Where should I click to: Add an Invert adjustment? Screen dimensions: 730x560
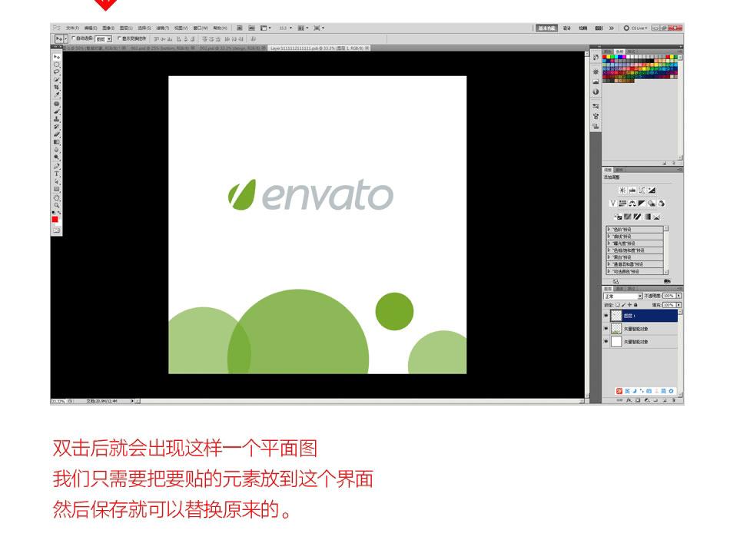tap(619, 217)
